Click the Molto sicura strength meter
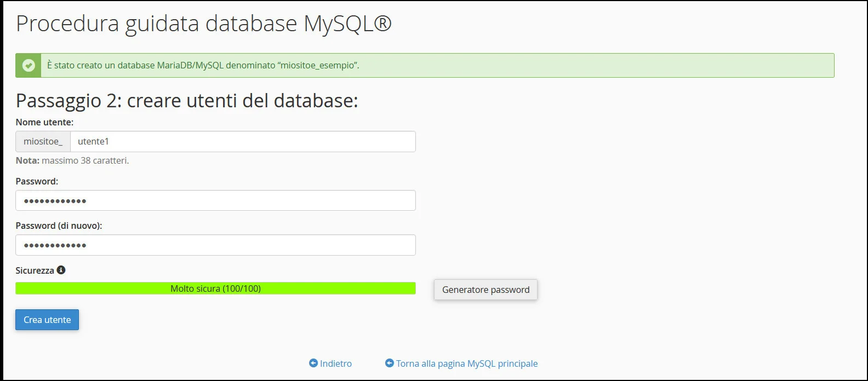Viewport: 868px width, 381px height. 215,288
